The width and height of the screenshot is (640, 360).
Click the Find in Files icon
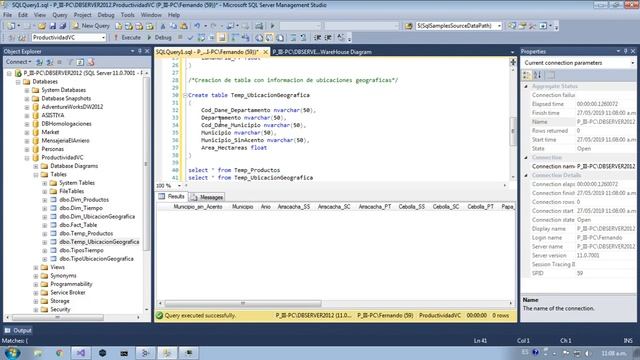(x=409, y=26)
